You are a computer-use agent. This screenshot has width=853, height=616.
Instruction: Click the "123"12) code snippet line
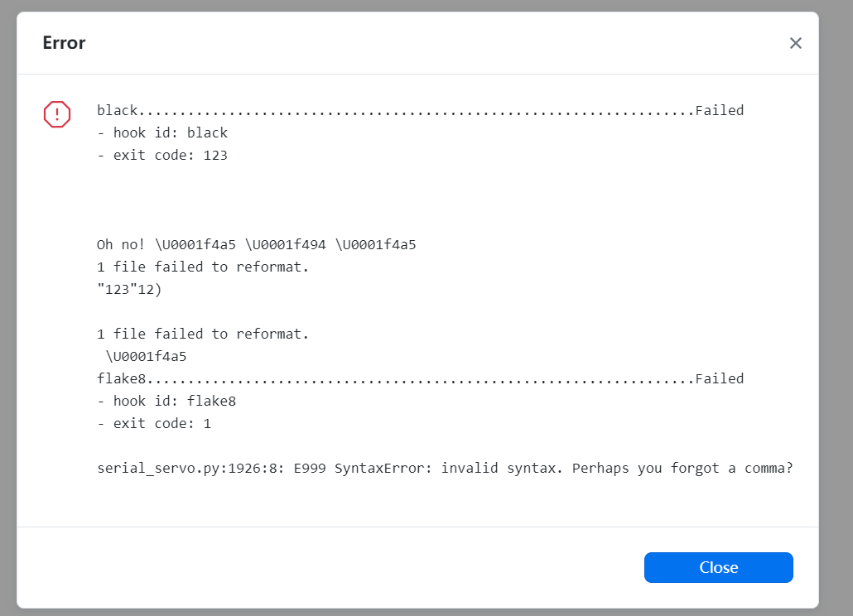[x=129, y=289]
